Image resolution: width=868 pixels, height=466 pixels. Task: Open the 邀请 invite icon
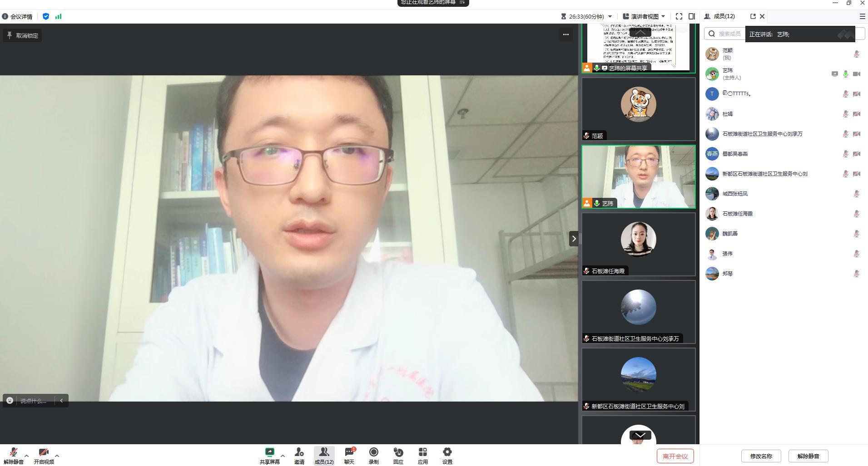[299, 456]
